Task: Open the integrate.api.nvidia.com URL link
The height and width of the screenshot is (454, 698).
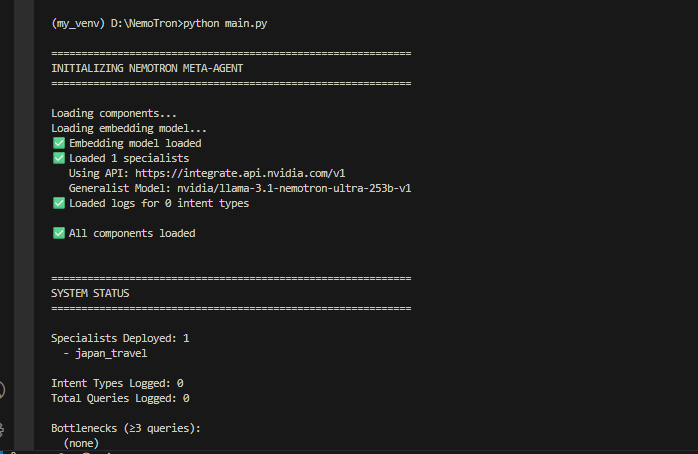Action: (x=240, y=173)
